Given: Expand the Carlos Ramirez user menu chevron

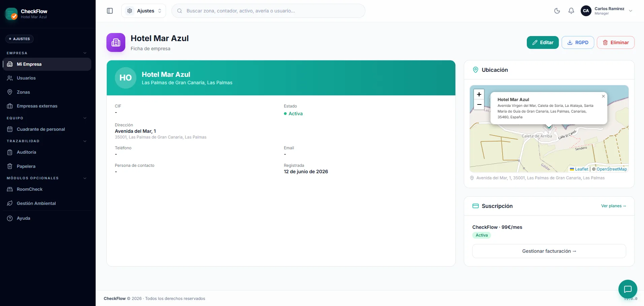Looking at the screenshot, I should (x=631, y=11).
